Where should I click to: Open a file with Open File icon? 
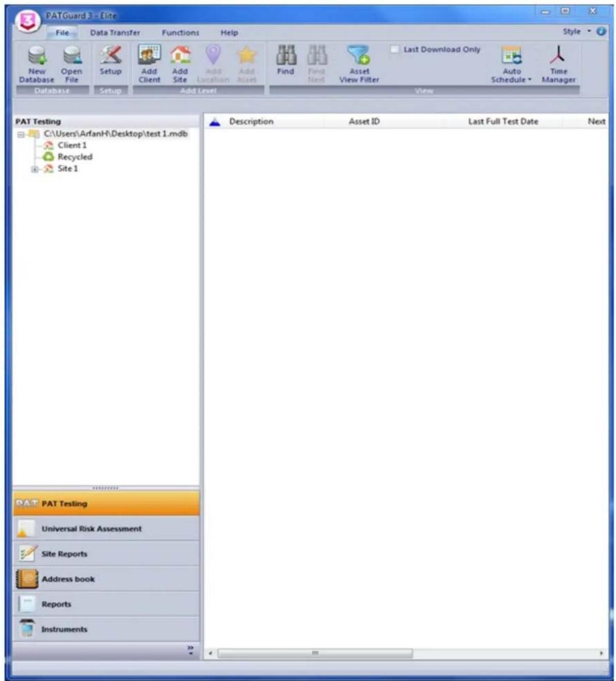72,55
